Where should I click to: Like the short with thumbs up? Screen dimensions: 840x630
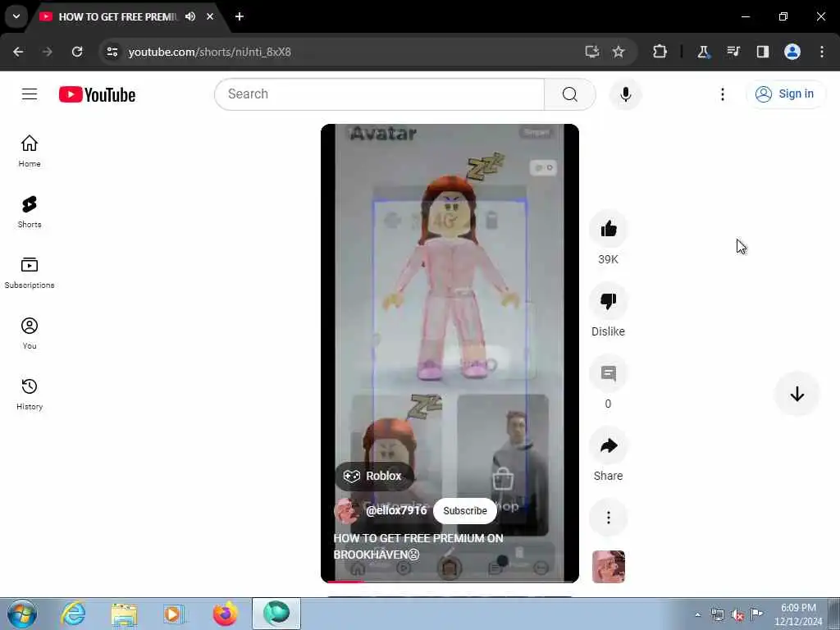(x=608, y=229)
